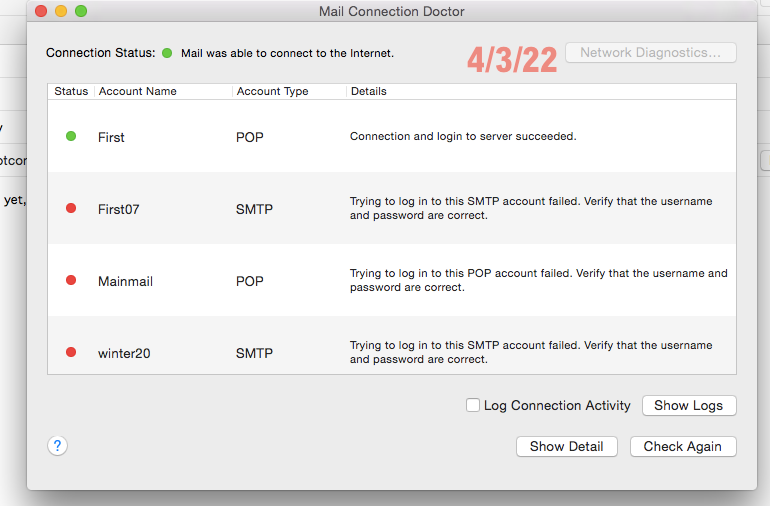
Task: Click the yellow minimize window button
Action: tap(60, 11)
